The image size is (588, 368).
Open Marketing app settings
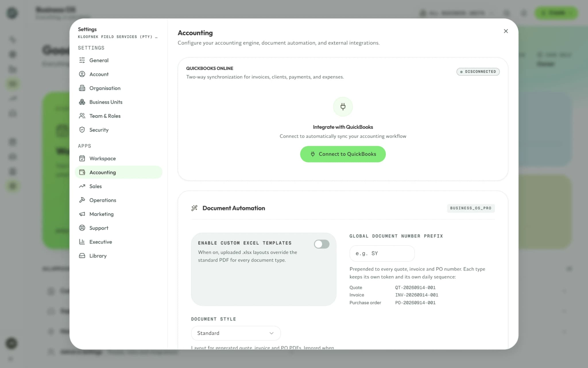coord(118,214)
